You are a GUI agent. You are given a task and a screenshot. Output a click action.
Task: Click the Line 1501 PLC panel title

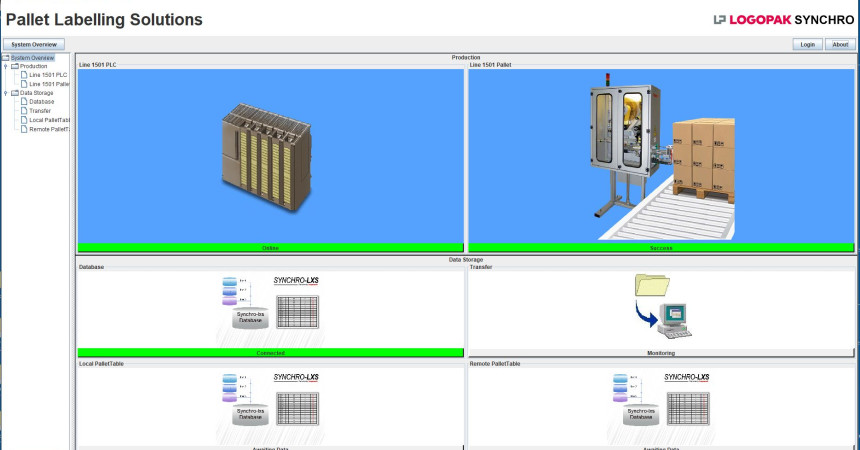pyautogui.click(x=98, y=65)
